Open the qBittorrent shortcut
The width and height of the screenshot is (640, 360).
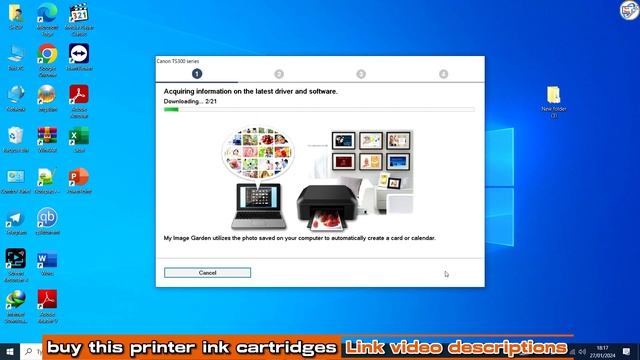pyautogui.click(x=47, y=222)
